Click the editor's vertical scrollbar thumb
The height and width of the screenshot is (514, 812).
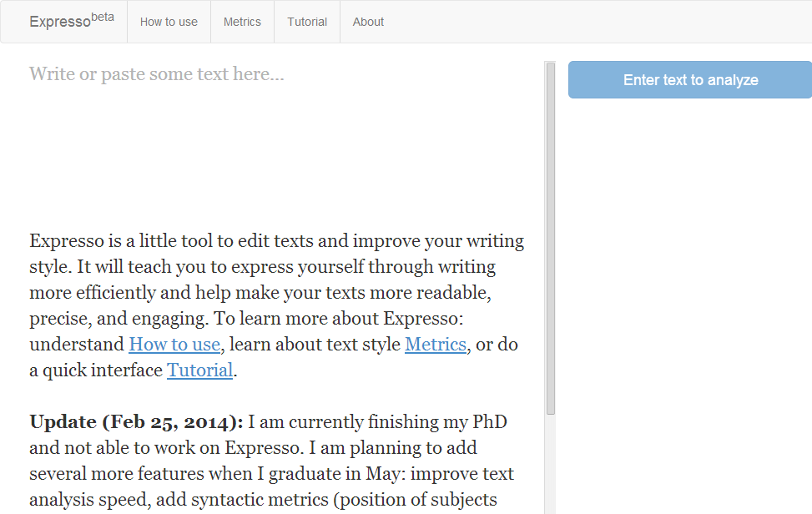click(550, 238)
